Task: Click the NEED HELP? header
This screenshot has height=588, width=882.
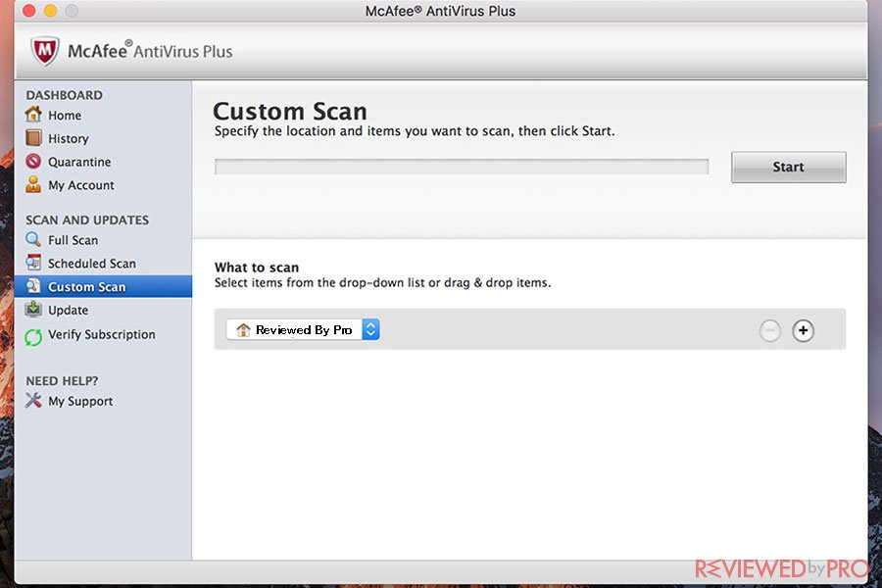Action: pos(62,381)
